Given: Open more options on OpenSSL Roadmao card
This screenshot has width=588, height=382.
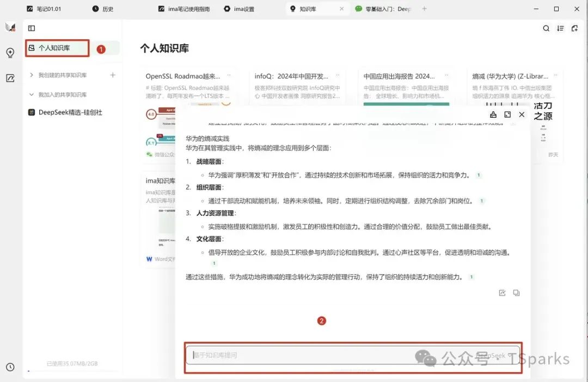Looking at the screenshot, I should coord(229,75).
